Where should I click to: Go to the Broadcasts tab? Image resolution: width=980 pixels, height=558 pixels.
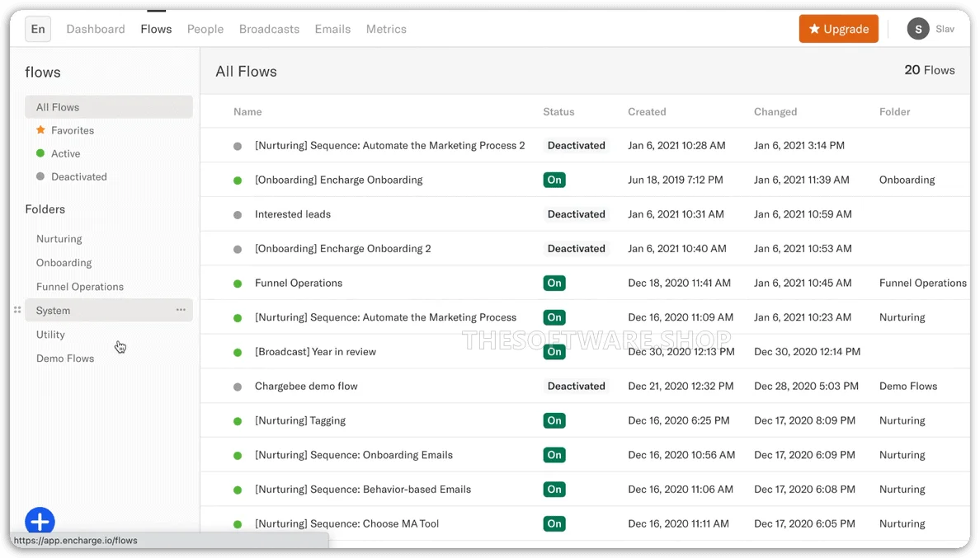[270, 29]
